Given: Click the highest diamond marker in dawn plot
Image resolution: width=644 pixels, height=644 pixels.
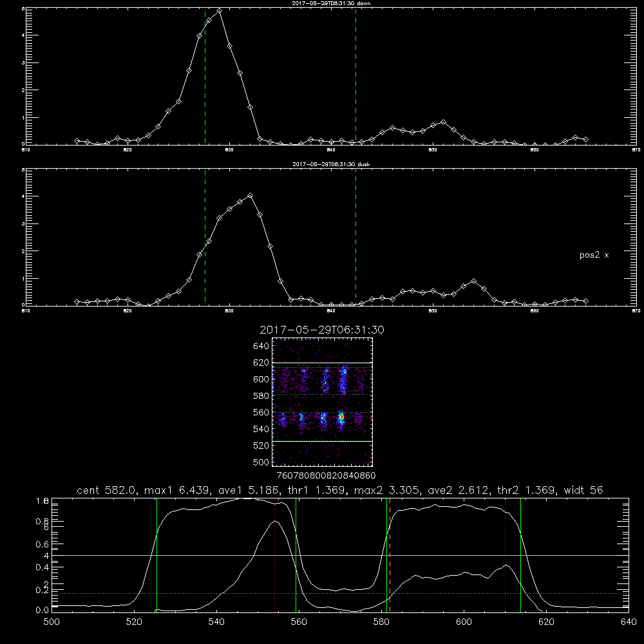Looking at the screenshot, I should (220, 11).
